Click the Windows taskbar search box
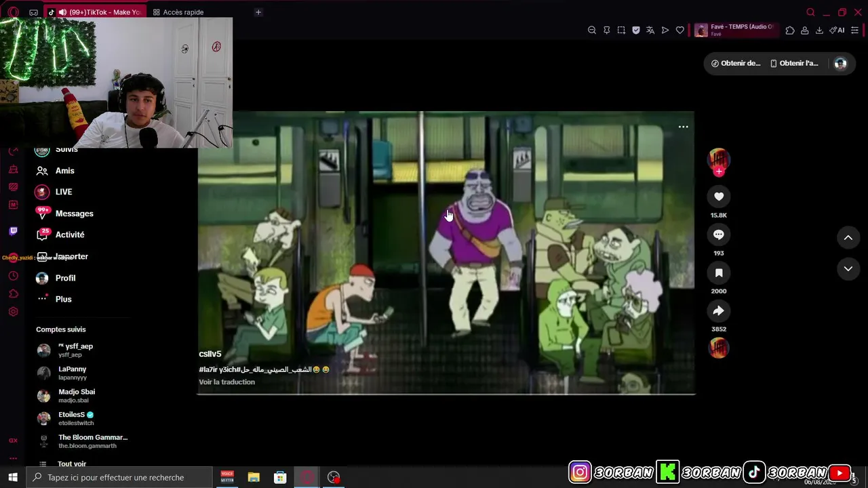This screenshot has height=488, width=868. point(119,477)
